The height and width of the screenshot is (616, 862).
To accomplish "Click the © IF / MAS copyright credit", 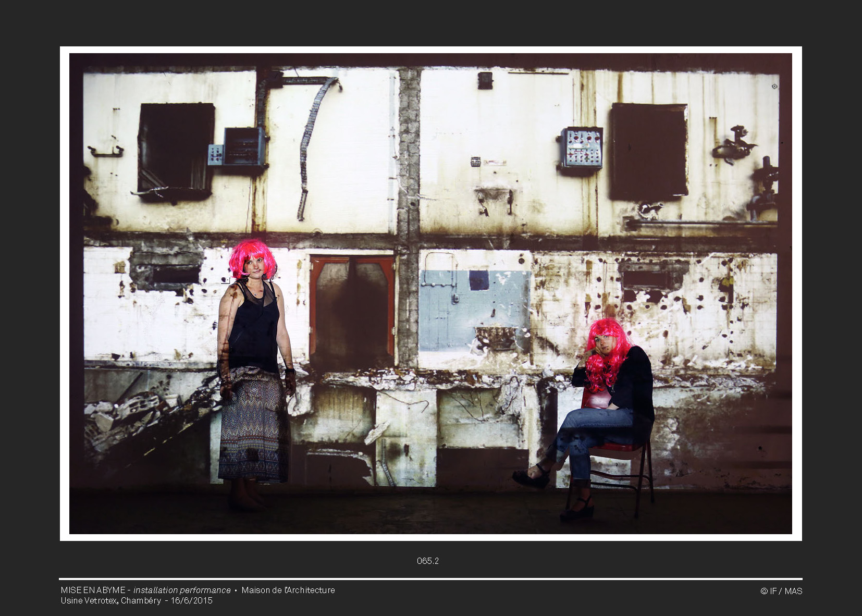I will point(781,591).
